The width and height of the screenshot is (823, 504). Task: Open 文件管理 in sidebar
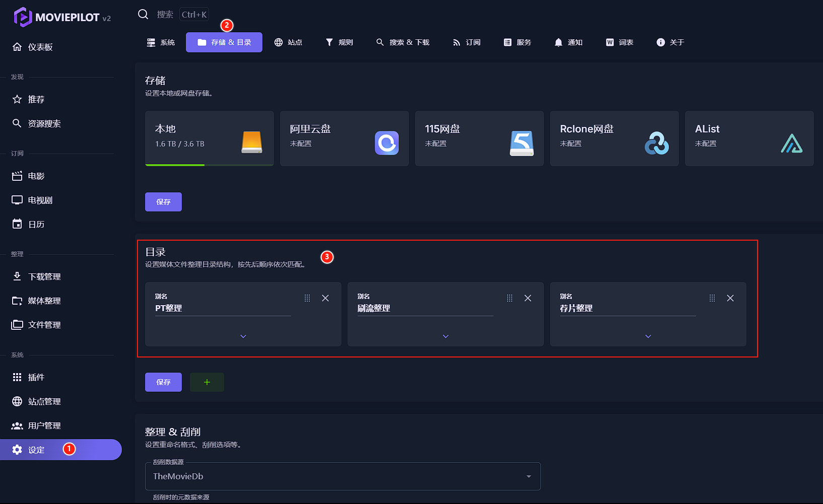(61, 325)
